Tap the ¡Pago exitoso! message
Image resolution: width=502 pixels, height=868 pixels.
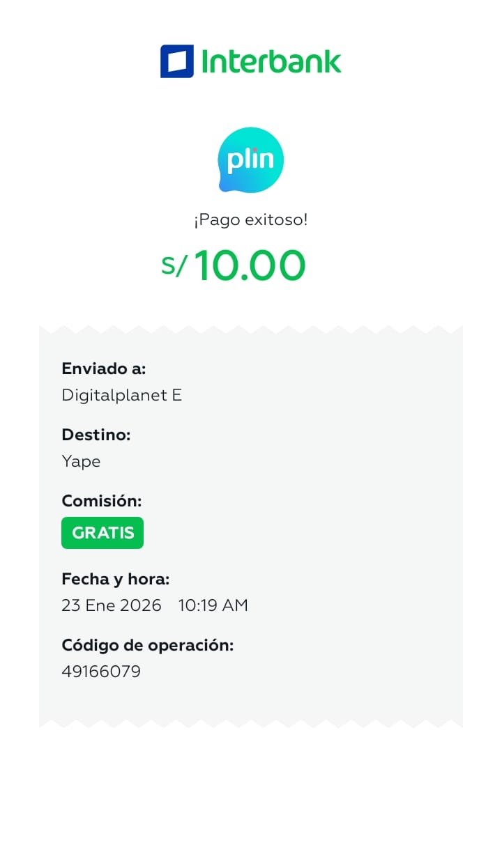tap(251, 220)
